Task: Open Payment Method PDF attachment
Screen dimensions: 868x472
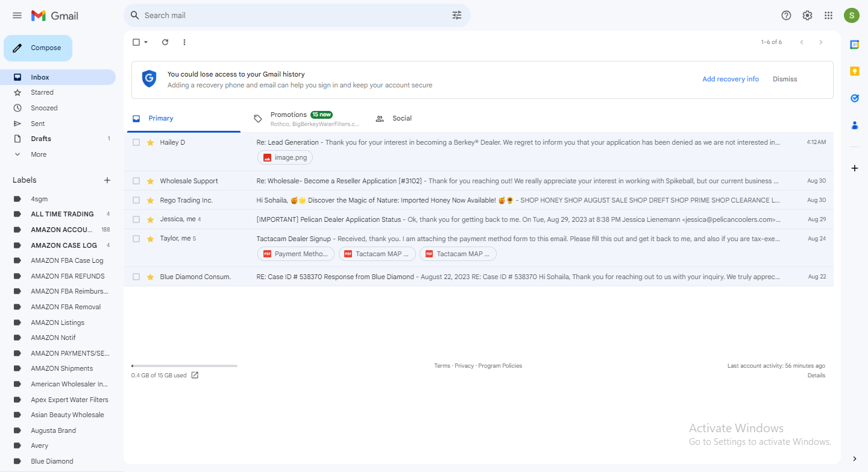Action: (x=296, y=254)
